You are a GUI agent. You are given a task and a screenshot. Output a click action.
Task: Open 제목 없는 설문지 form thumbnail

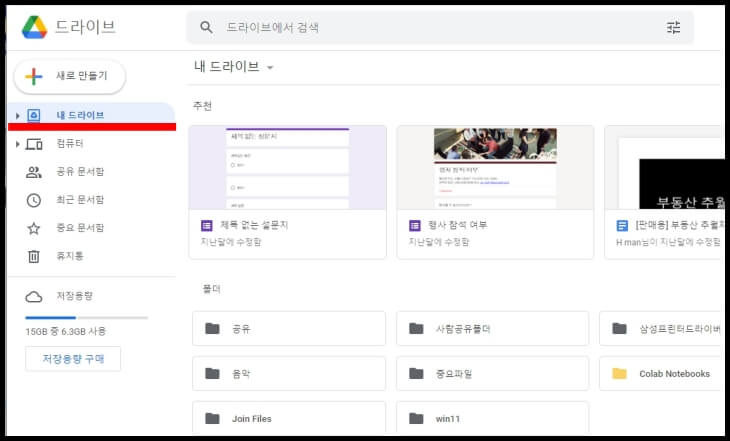click(288, 168)
